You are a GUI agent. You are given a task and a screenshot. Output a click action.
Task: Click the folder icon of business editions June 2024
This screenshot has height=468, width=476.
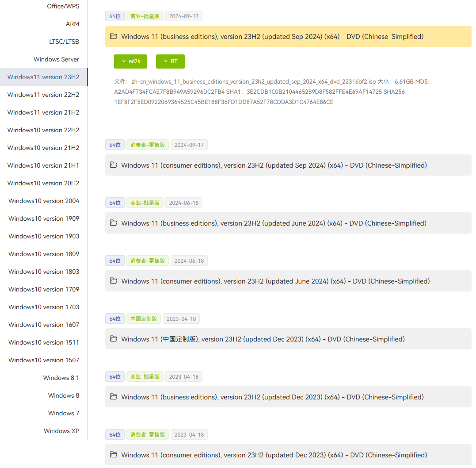tap(114, 223)
